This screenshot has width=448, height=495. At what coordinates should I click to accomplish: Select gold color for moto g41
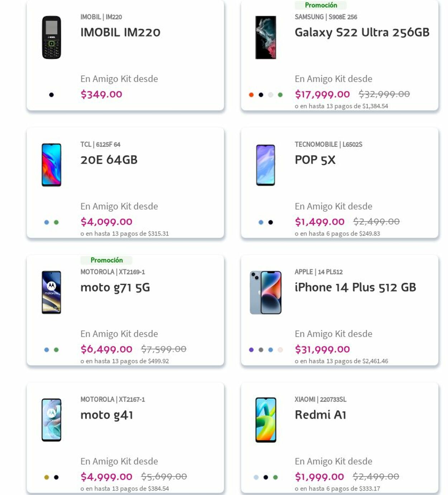point(47,477)
